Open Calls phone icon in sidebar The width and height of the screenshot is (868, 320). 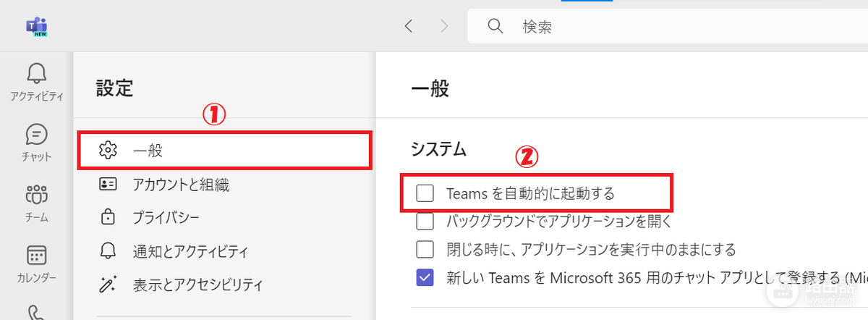[x=36, y=313]
